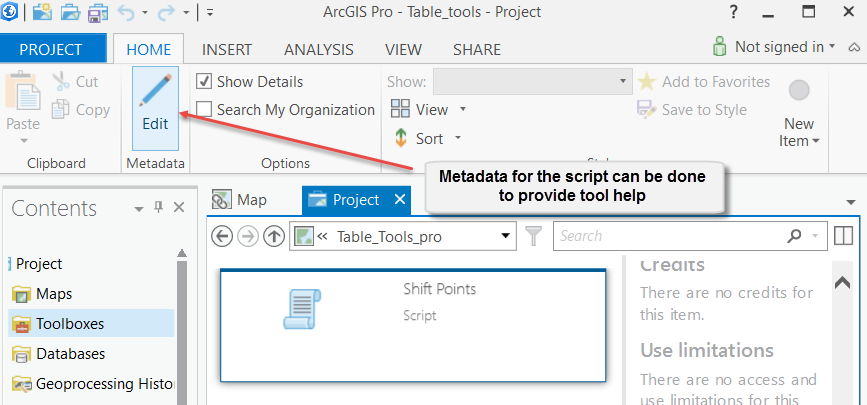This screenshot has width=867, height=405.
Task: Save project using the disk icon
Action: tap(98, 12)
